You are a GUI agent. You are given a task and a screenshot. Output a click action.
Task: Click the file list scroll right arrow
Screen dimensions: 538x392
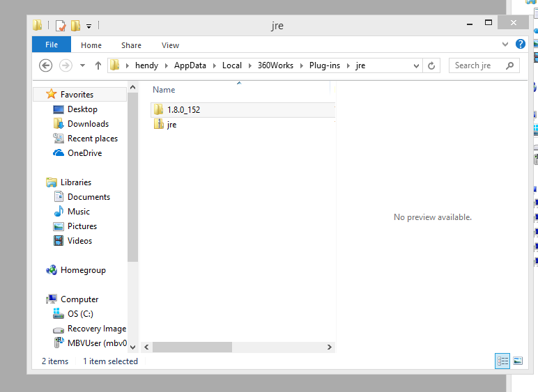click(330, 347)
